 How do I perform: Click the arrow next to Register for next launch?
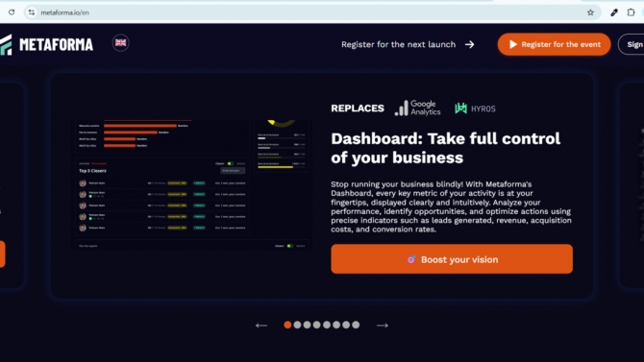pos(470,44)
